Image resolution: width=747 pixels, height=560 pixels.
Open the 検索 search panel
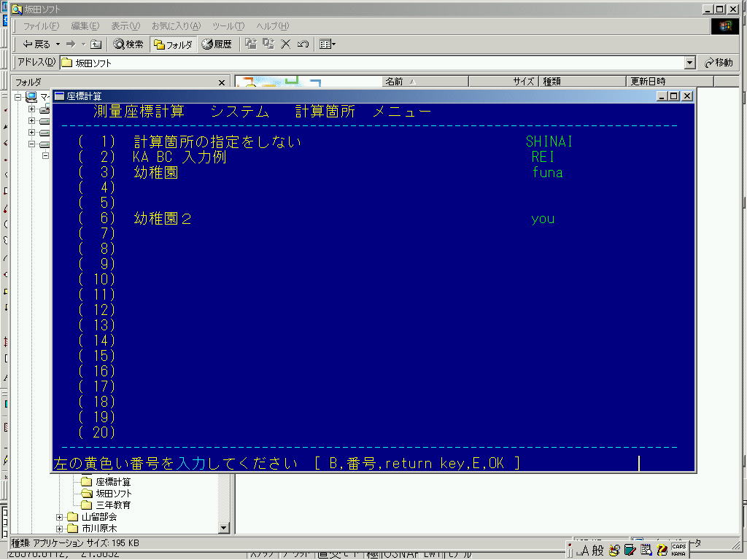coord(128,44)
